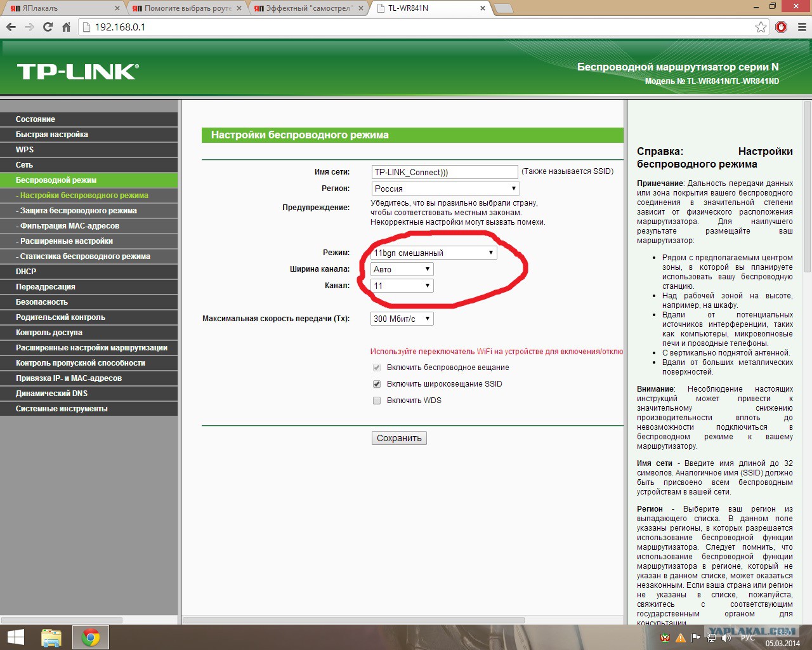Open Родительский контроль in the sidebar
This screenshot has height=650, width=812.
coord(89,317)
